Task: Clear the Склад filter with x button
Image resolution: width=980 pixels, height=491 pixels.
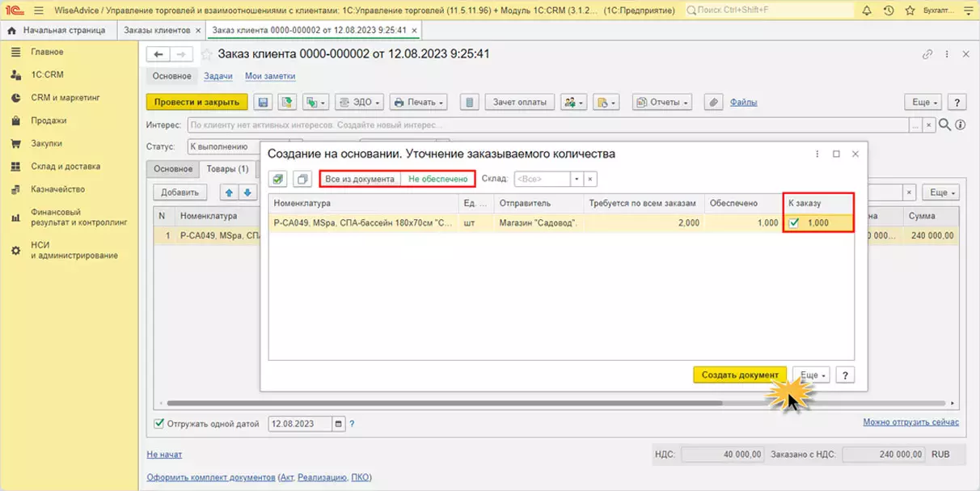Action: click(x=590, y=179)
